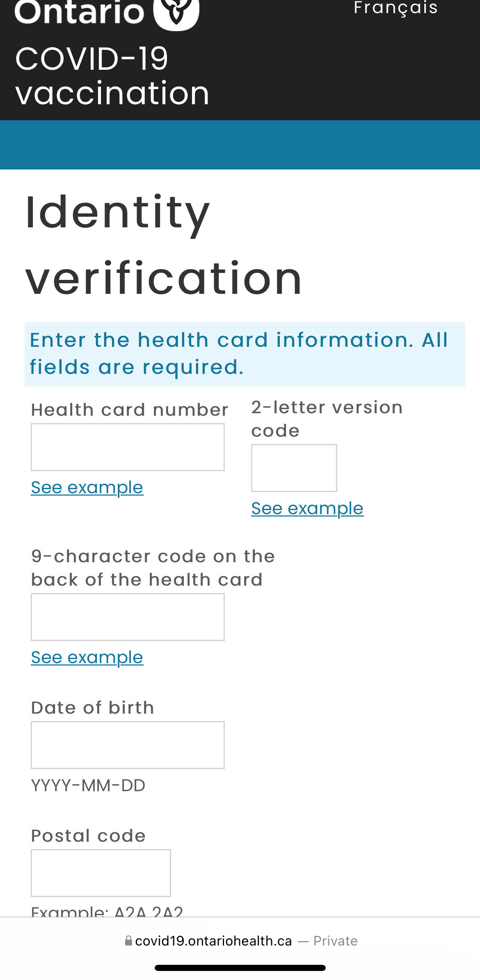Click the Ontario trillium logo icon
This screenshot has width=480, height=980.
176,13
